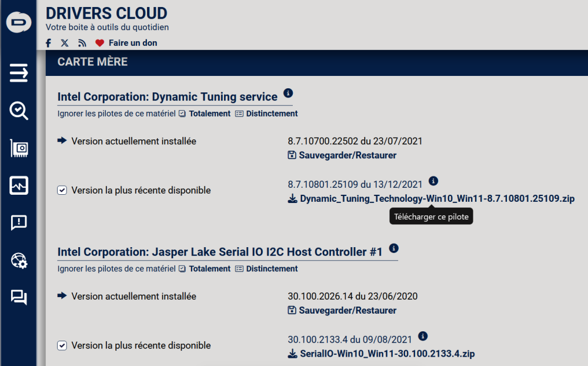Select text 8.7.10700.22502 du 23/07/2021
This screenshot has width=588, height=366.
click(x=355, y=141)
